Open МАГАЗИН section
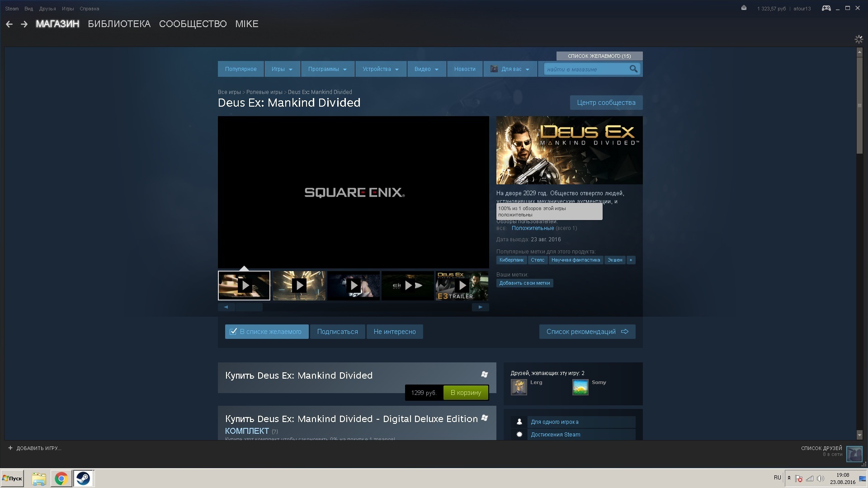Viewport: 868px width, 488px height. [57, 24]
